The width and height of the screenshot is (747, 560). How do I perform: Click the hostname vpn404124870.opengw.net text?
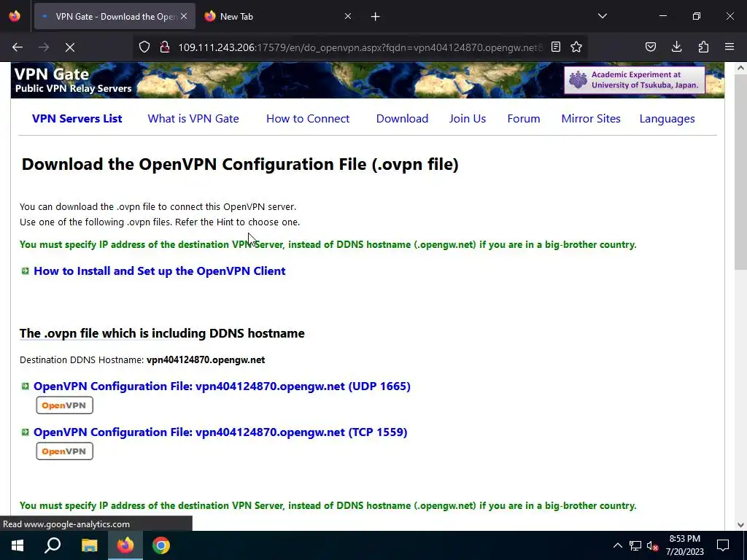[x=206, y=360]
